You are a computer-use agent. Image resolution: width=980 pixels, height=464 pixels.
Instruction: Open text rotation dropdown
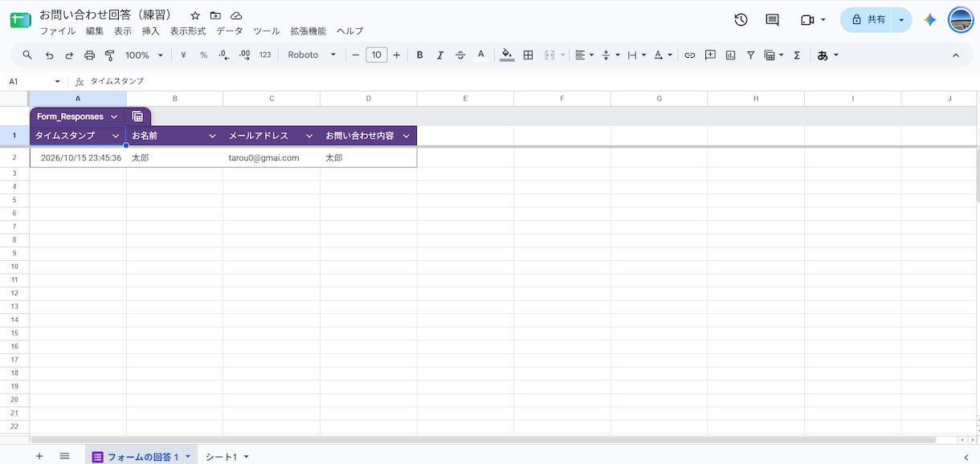point(663,55)
